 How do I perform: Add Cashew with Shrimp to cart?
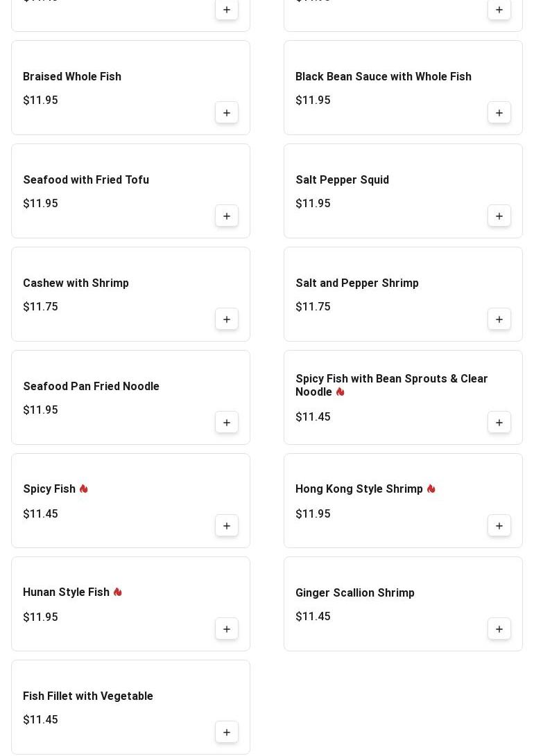(227, 319)
